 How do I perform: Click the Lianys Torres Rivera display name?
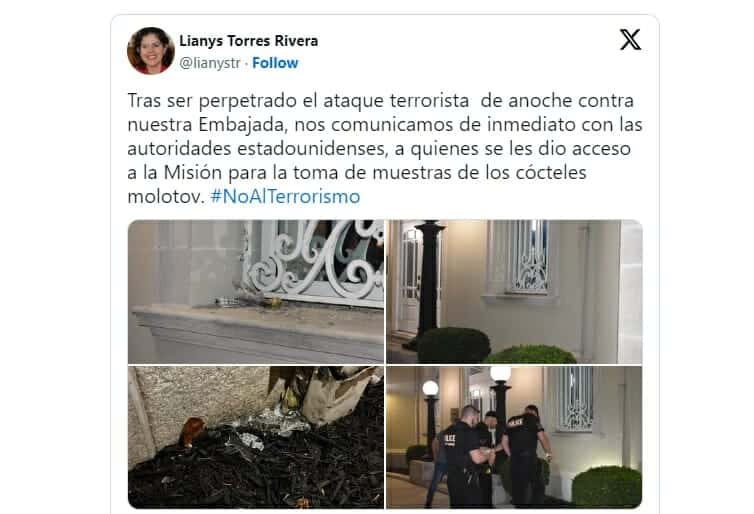(249, 41)
